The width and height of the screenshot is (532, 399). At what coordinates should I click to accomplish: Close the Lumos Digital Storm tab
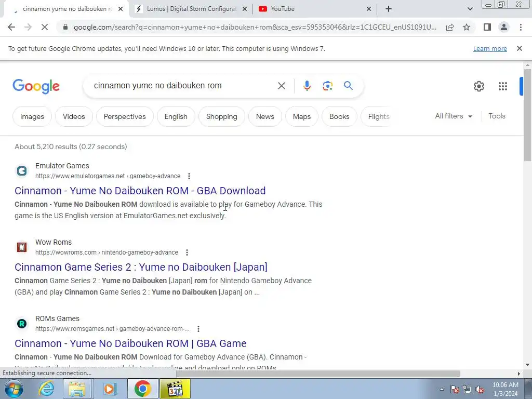245,9
